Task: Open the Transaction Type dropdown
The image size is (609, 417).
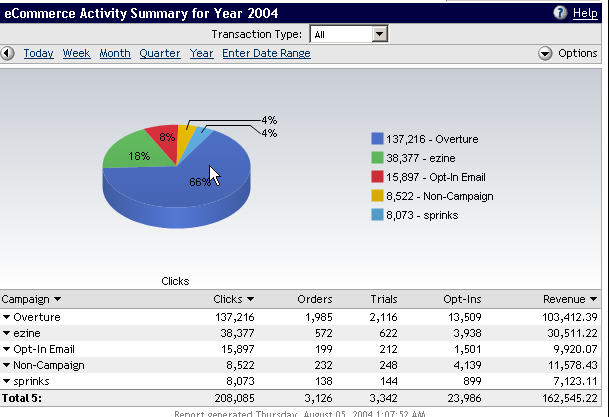Action: (x=379, y=34)
